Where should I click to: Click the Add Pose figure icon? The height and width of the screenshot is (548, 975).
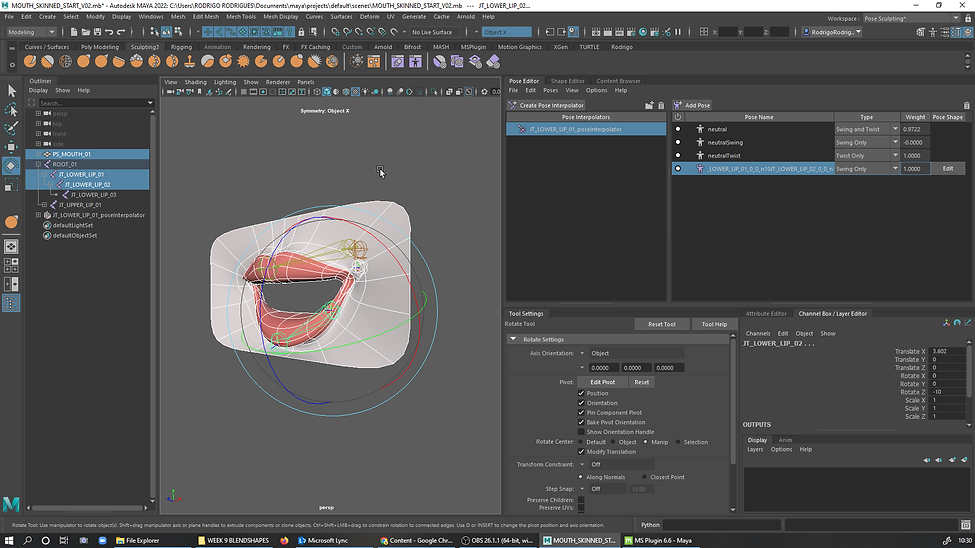pyautogui.click(x=678, y=105)
